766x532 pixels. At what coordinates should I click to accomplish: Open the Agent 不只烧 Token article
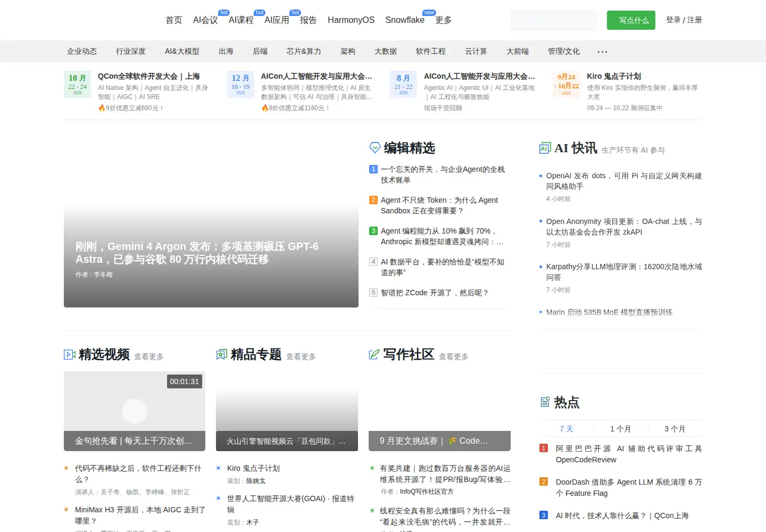[439, 205]
